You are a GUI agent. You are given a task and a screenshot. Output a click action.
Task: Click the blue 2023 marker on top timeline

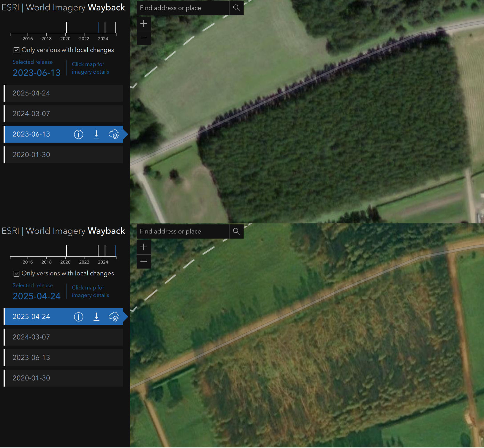click(x=98, y=28)
